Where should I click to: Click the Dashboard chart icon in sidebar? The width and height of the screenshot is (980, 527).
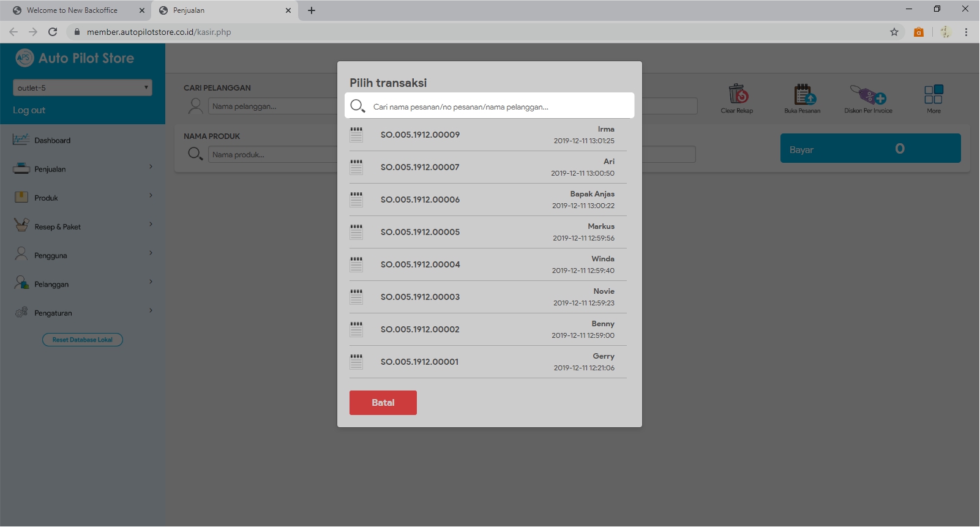pyautogui.click(x=21, y=140)
